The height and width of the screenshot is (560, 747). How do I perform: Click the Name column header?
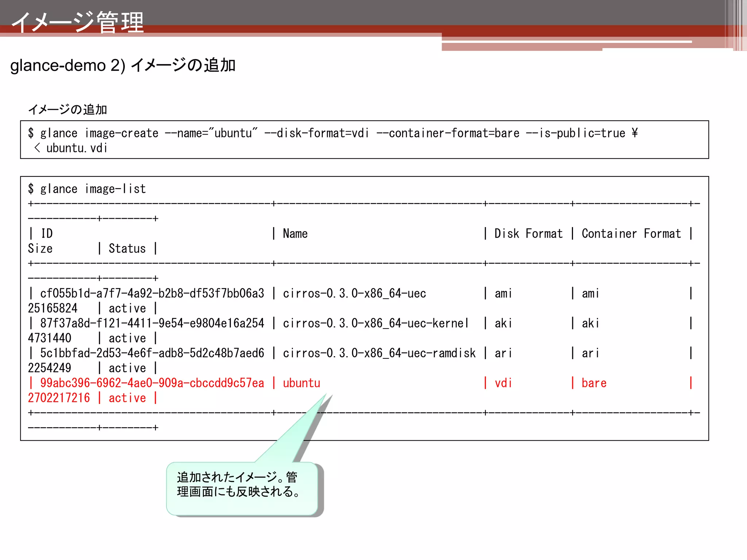tap(295, 233)
